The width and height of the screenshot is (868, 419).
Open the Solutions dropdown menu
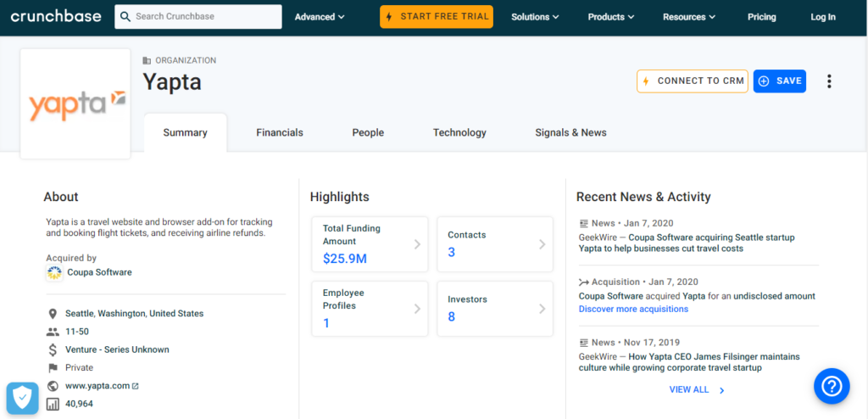click(535, 17)
